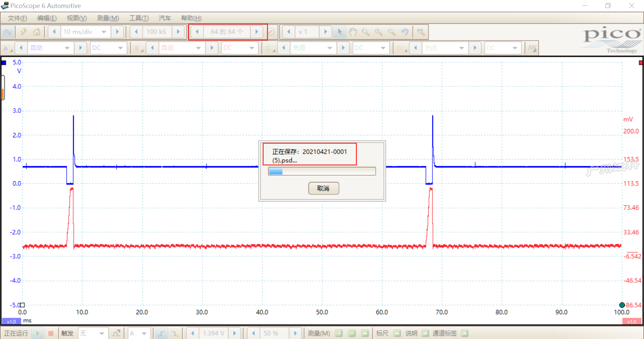Image resolution: width=644 pixels, height=339 pixels.
Task: Open the 测量(M) menu
Action: point(108,18)
